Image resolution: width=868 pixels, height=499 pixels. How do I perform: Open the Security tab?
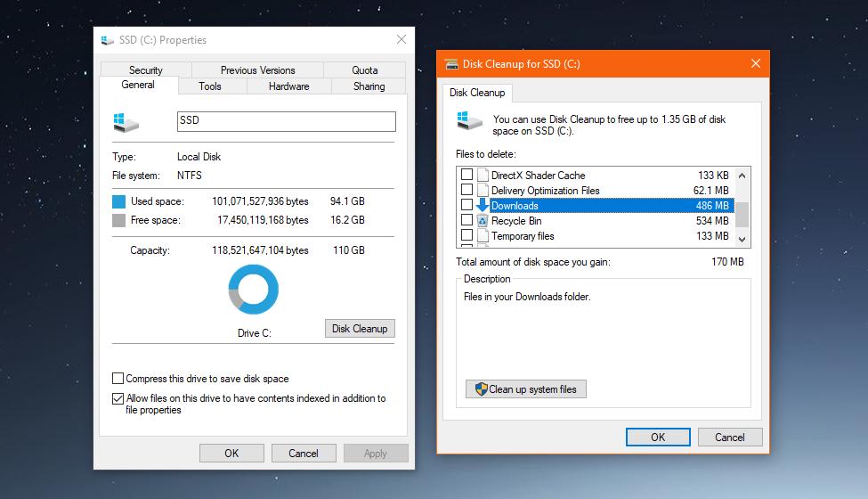pos(146,70)
